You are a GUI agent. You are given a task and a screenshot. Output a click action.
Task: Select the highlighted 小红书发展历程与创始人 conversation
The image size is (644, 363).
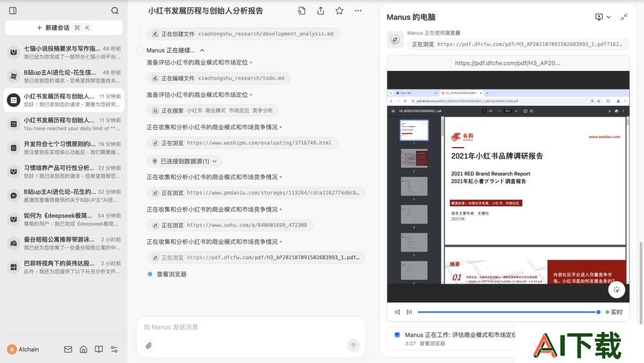[64, 100]
